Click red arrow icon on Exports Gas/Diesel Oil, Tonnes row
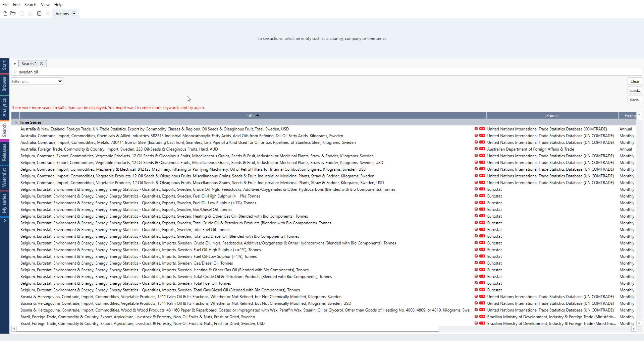The height and width of the screenshot is (341, 644). [x=476, y=209]
